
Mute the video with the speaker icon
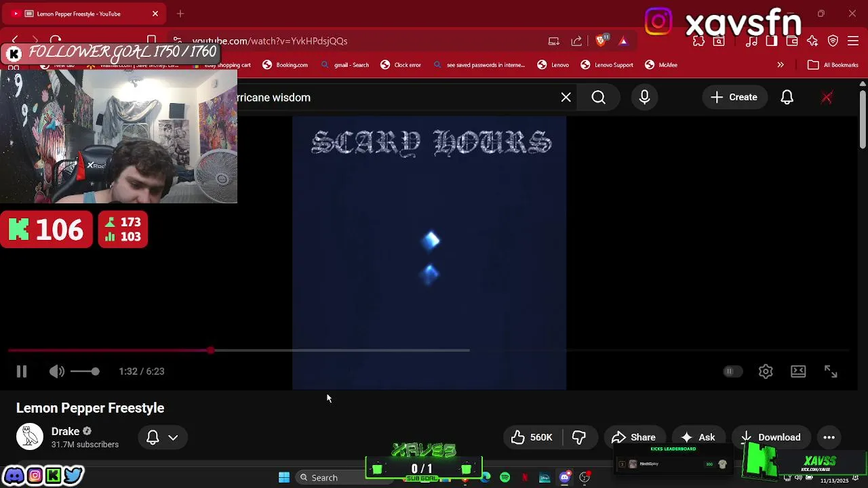point(57,371)
